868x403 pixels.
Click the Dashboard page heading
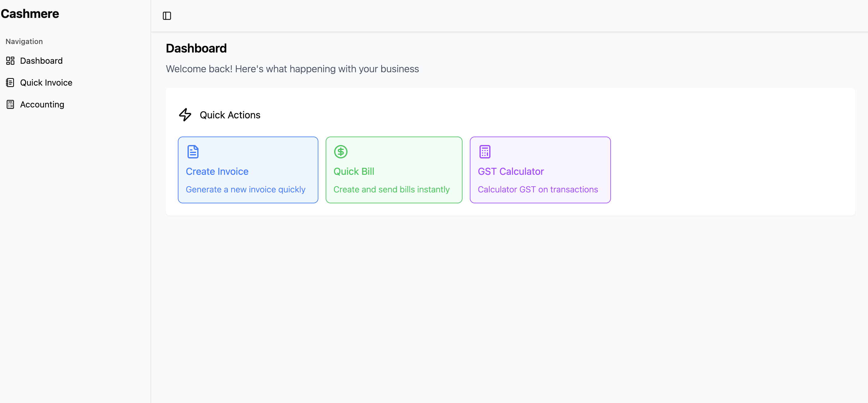(x=196, y=48)
